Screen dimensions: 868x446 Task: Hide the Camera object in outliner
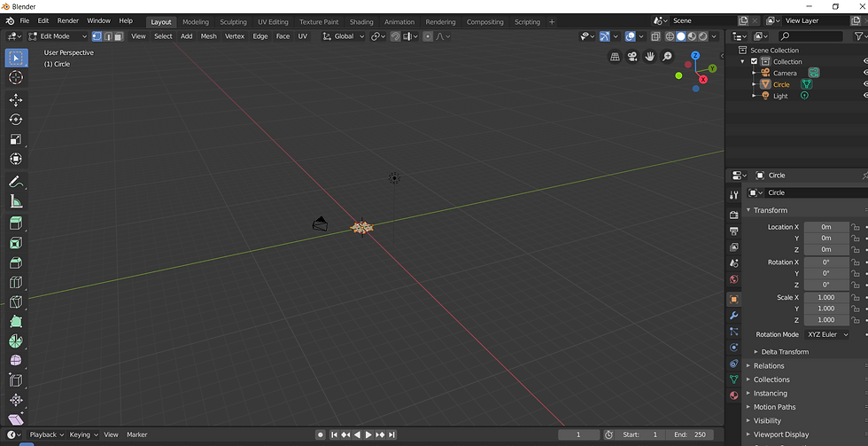click(x=864, y=73)
